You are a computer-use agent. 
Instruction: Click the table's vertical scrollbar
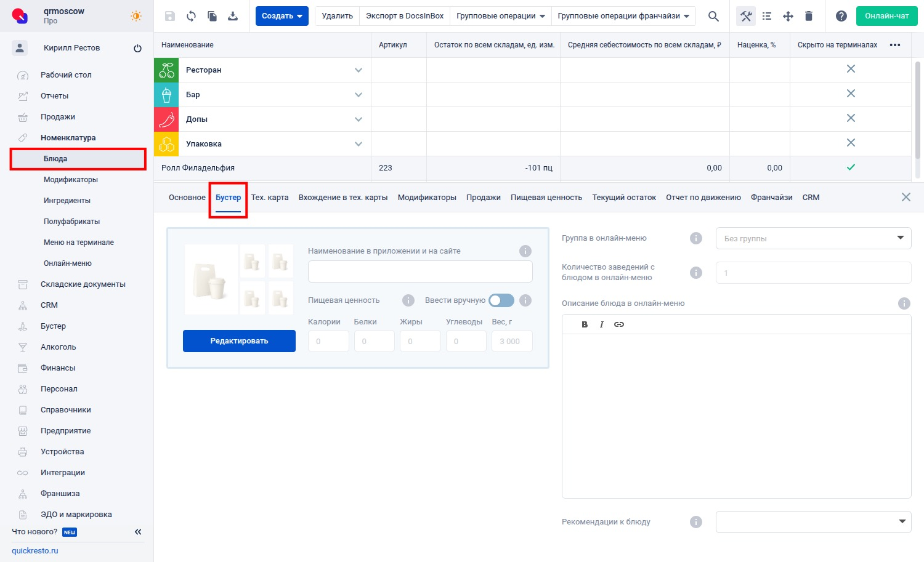[x=917, y=111]
